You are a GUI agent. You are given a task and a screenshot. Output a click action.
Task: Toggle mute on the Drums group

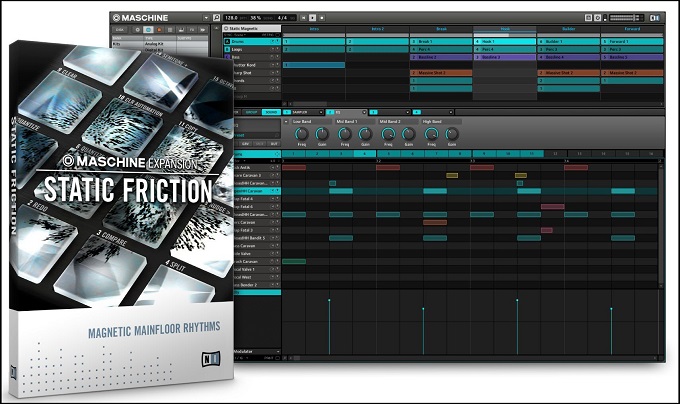[x=273, y=42]
